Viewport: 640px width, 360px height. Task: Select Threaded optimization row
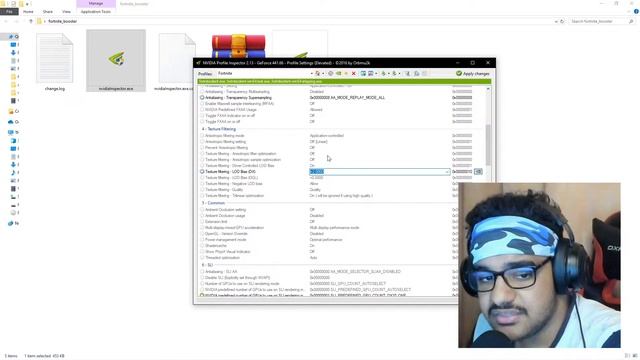329,258
